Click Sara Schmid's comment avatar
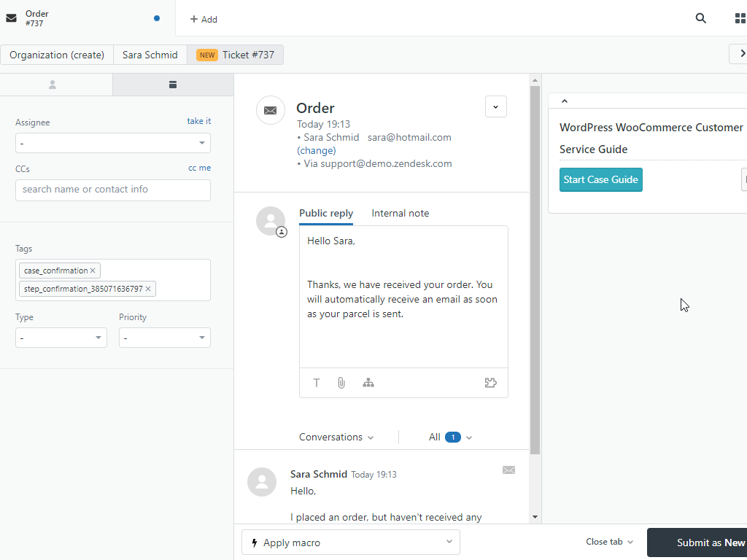 [x=262, y=482]
